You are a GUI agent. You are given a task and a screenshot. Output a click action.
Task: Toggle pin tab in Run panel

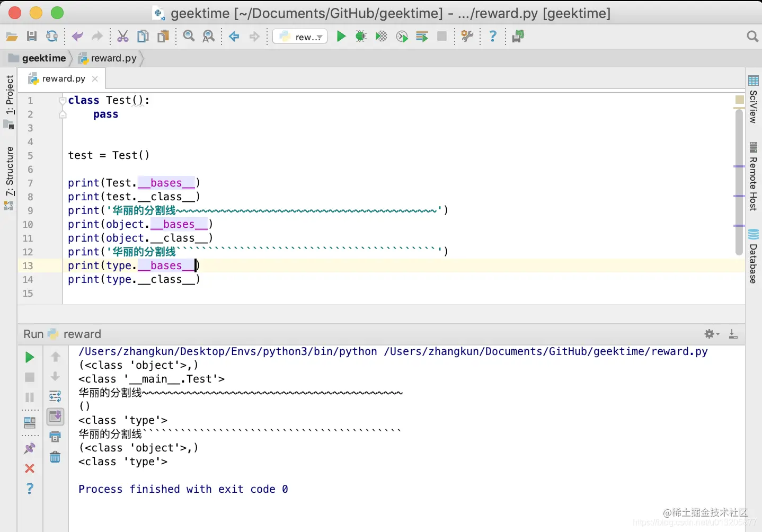click(x=30, y=448)
